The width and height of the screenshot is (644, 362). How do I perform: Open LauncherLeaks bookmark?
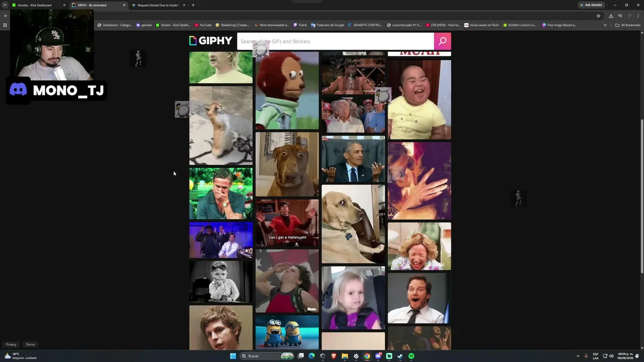(404, 25)
